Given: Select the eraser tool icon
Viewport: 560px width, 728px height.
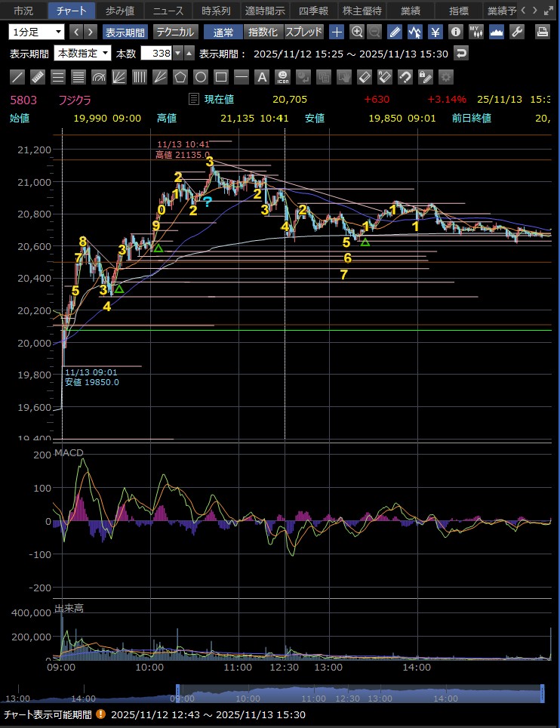Looking at the screenshot, I should [364, 77].
